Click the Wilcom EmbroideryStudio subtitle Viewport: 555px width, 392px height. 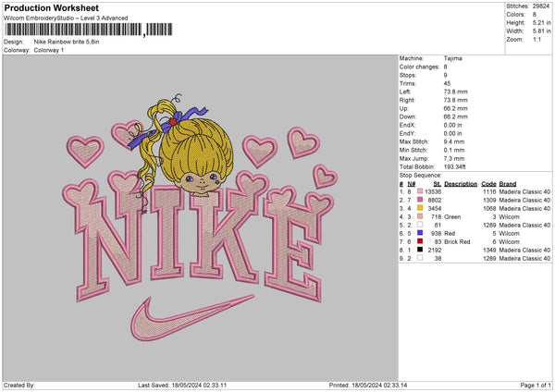coord(66,18)
